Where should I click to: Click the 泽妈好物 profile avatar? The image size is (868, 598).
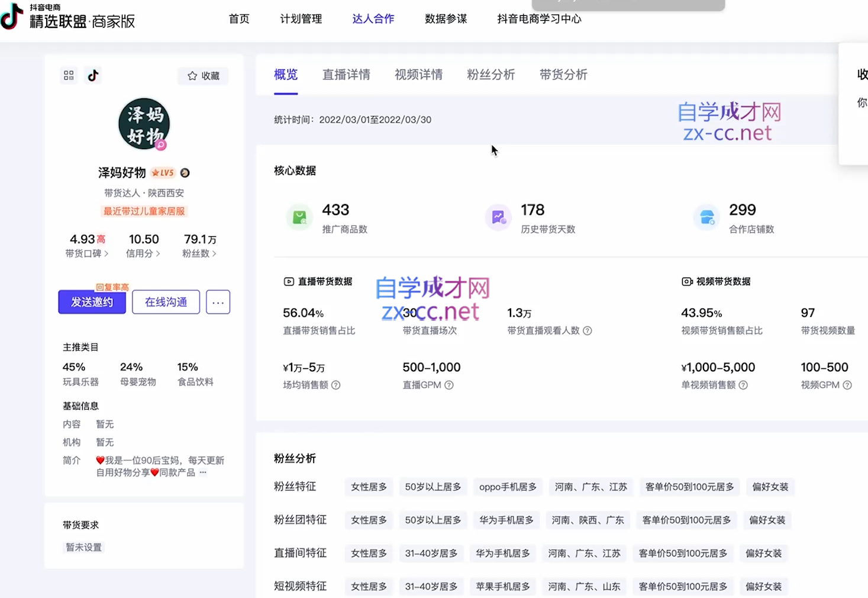pos(144,124)
